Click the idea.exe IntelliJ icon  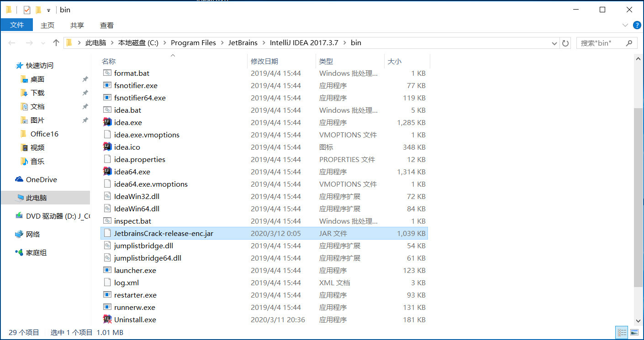coord(107,122)
